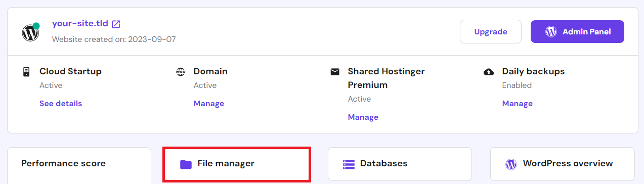Open the external link icon beside your-site.tld
This screenshot has height=184, width=644.
(x=116, y=24)
